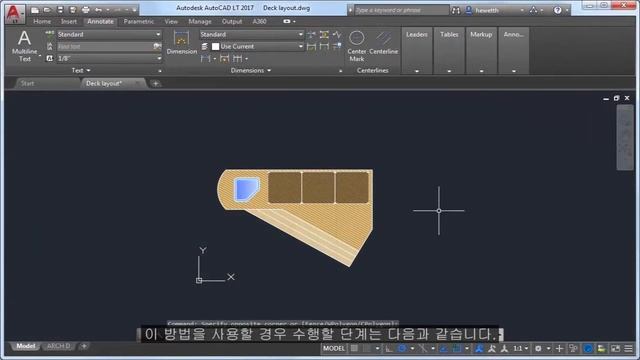Image resolution: width=640 pixels, height=360 pixels.
Task: Click the Adjust Space dimension icon
Action: pyautogui.click(x=324, y=34)
